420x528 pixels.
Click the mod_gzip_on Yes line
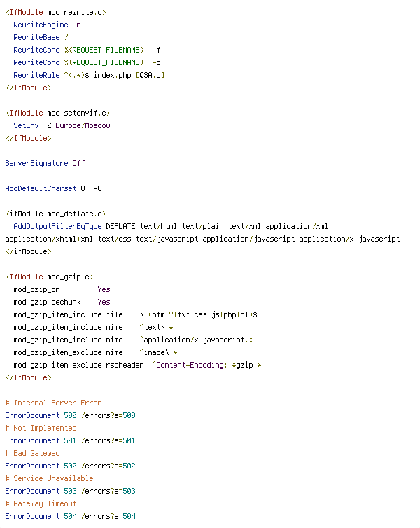click(x=62, y=289)
